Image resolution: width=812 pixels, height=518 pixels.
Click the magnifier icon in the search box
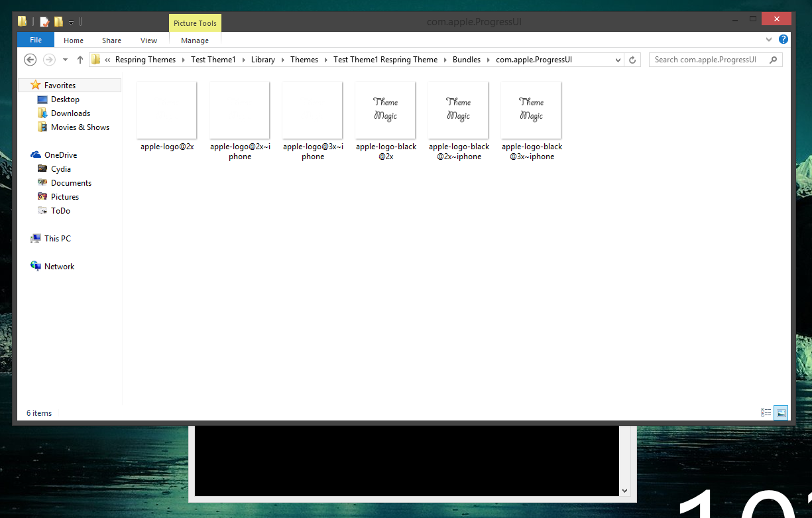tap(774, 60)
